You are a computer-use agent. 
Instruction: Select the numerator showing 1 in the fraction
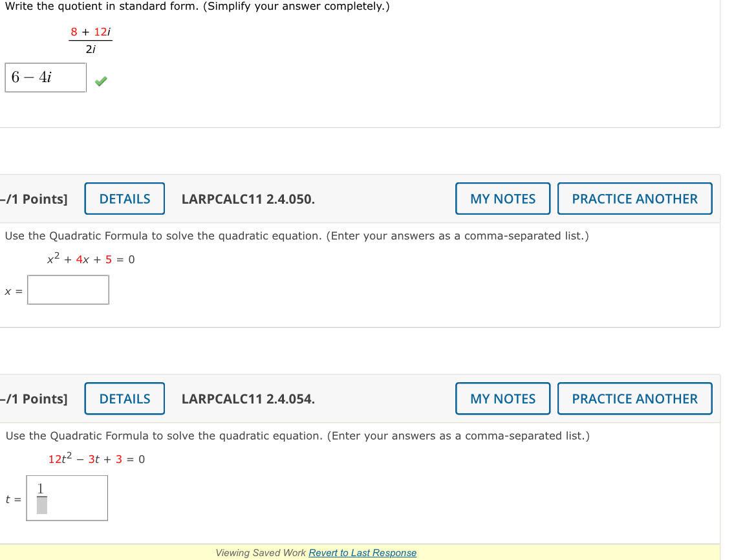[40, 488]
